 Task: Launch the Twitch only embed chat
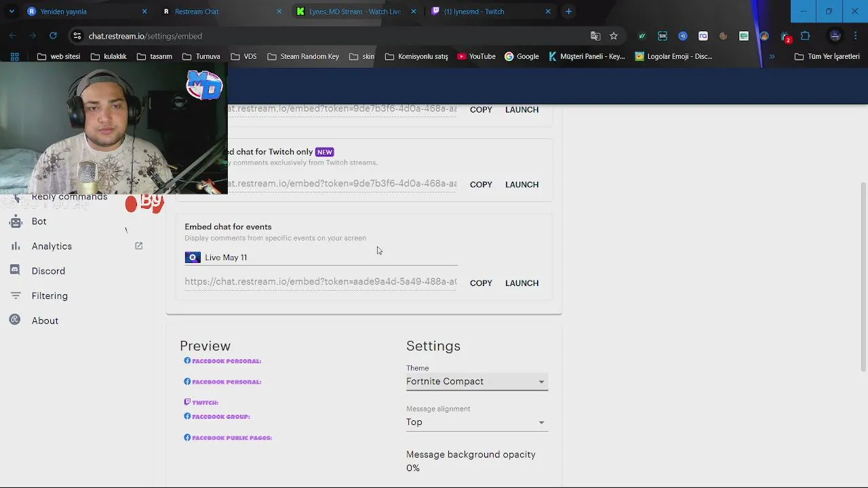(521, 184)
